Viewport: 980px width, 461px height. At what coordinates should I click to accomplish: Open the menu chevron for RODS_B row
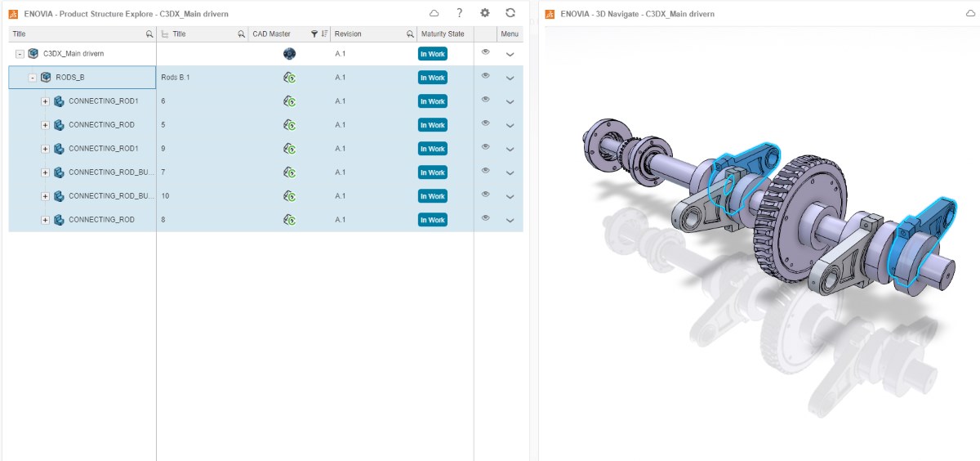coord(510,78)
